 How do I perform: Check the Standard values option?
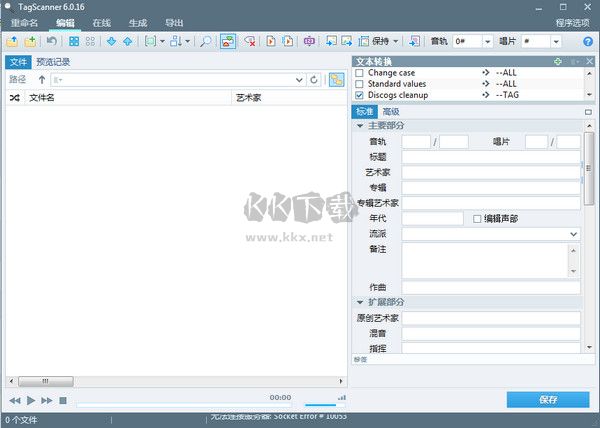(359, 84)
